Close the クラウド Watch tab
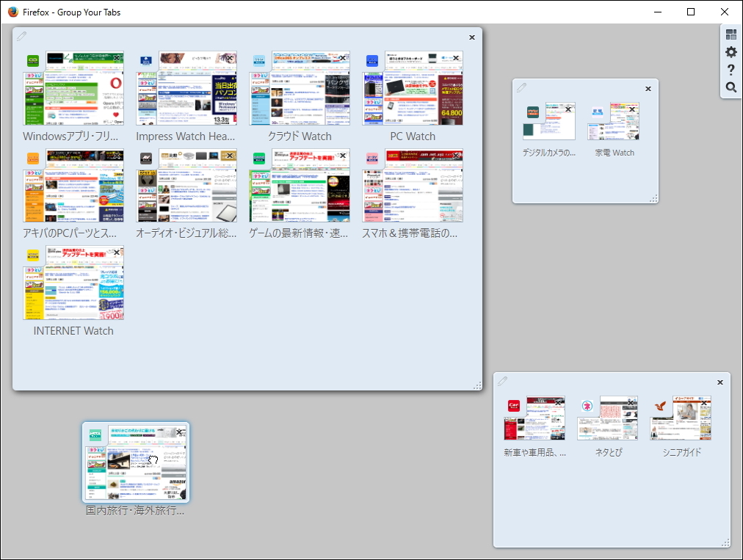Viewport: 743px width, 560px height. click(x=343, y=58)
